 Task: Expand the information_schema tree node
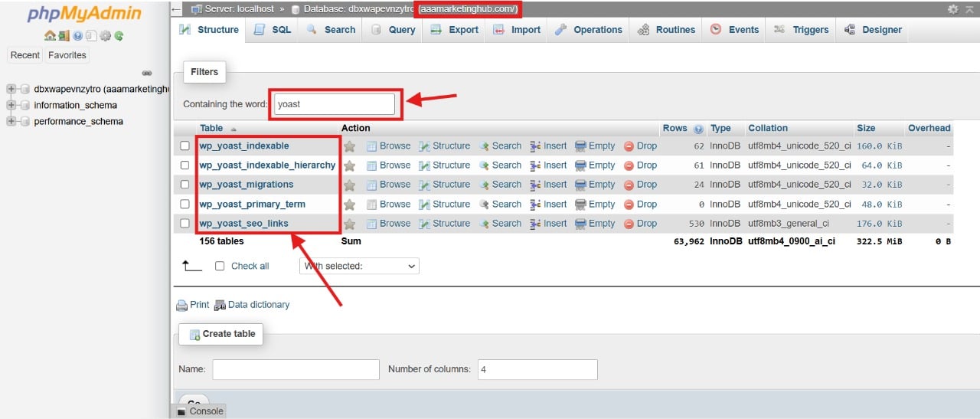pos(11,106)
